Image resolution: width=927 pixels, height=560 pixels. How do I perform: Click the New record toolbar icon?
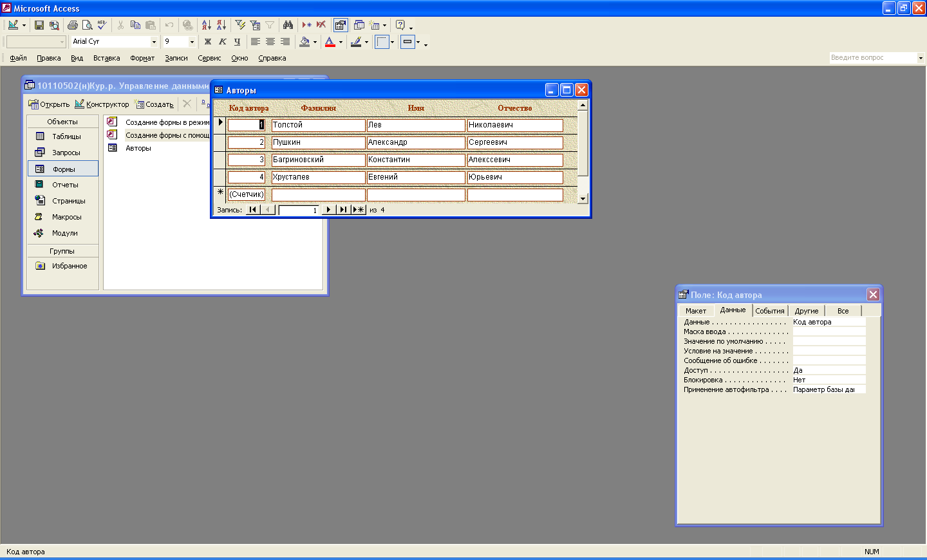pyautogui.click(x=306, y=25)
